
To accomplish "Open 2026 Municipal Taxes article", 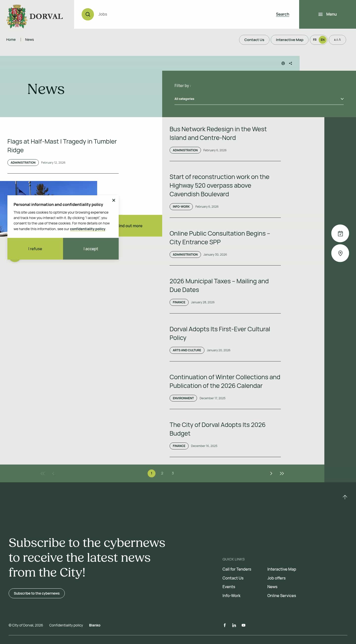I will point(219,285).
